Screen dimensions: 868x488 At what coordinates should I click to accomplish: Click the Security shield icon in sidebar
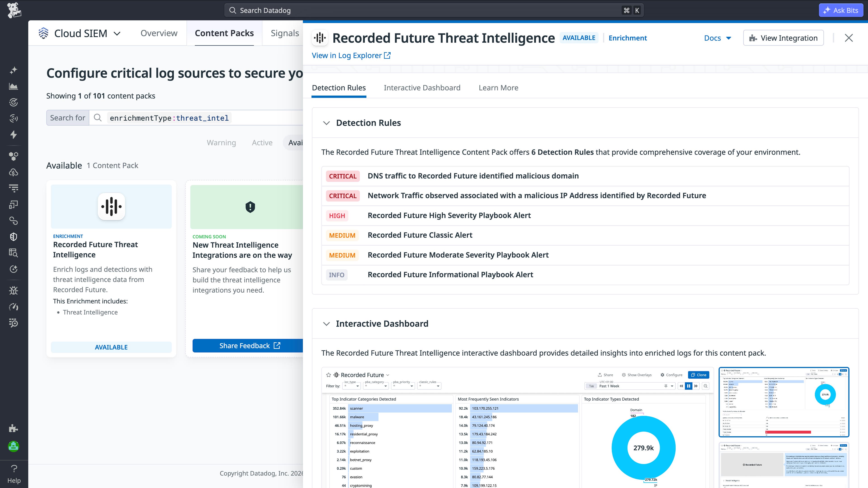point(14,236)
